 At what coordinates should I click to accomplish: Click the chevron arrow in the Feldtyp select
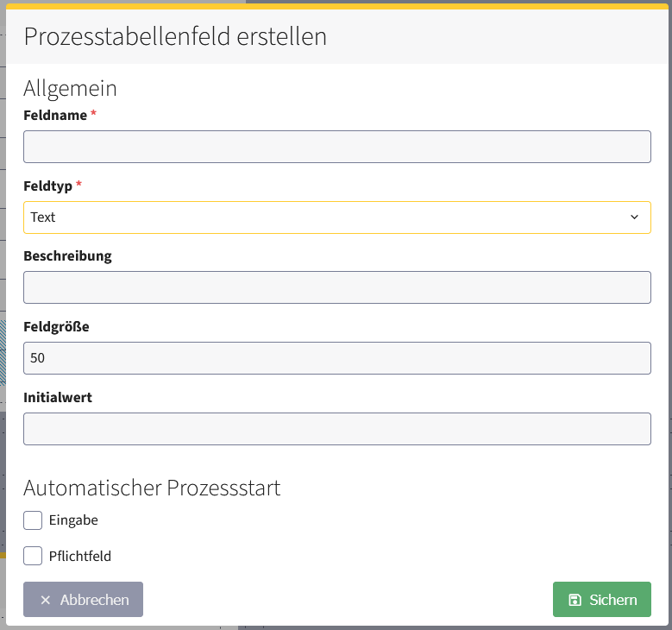[635, 217]
